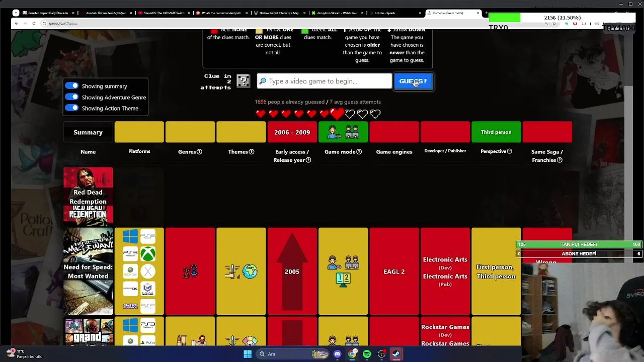Switch to the LoLdle - Splash tab

pos(394,13)
